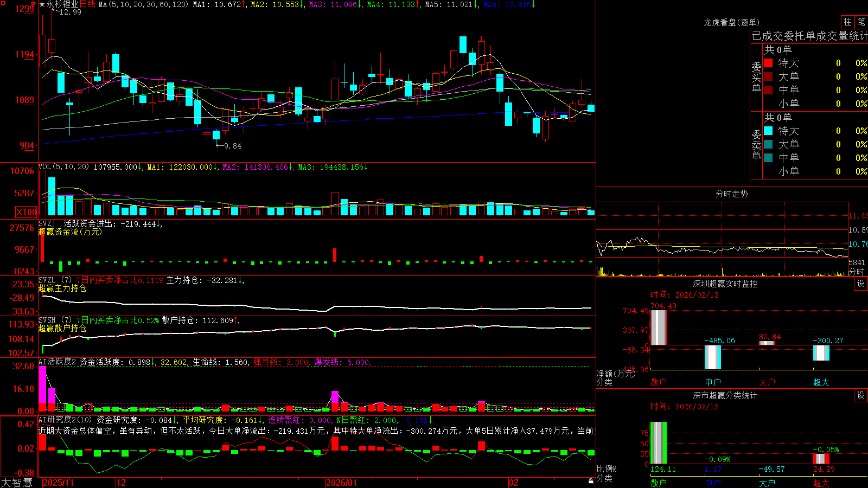This screenshot has width=868, height=488.
Task: Select the SVSH (7) indicator label
Action: coord(55,320)
